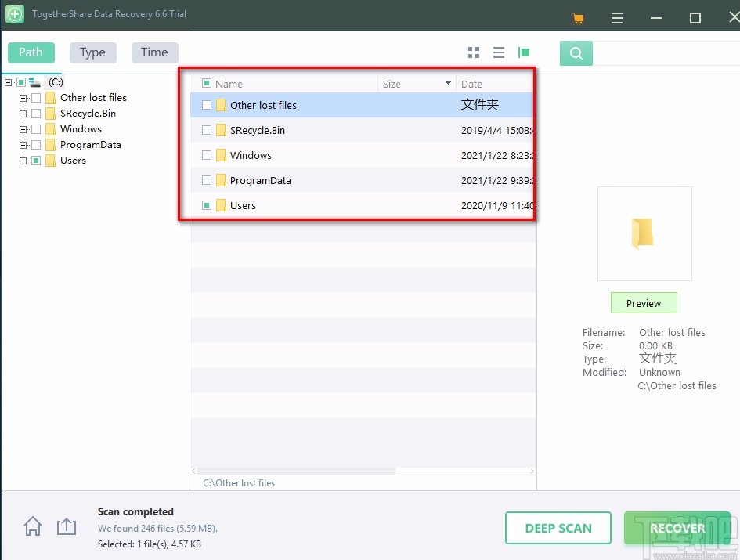Click the DEEP SCAN button

click(x=558, y=528)
